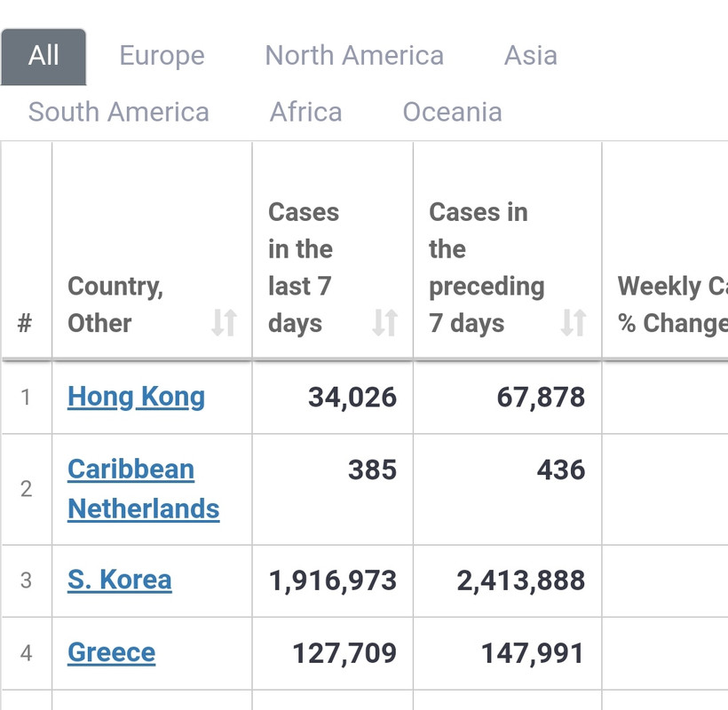This screenshot has height=710, width=728.
Task: Click the Weekly Case % Change header
Action: click(671, 304)
